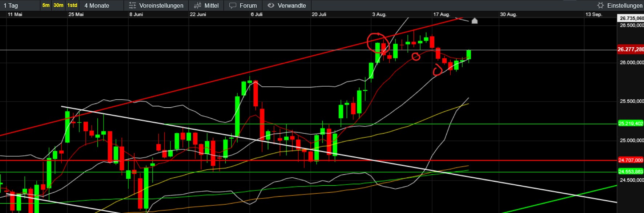Click the top price label 26.735,060

[x=631, y=18]
